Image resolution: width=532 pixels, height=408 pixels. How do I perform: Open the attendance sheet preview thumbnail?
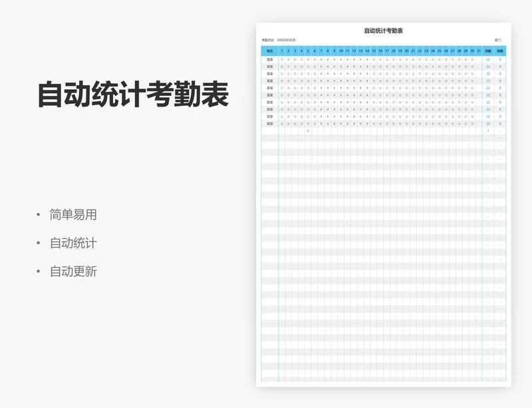tap(384, 204)
